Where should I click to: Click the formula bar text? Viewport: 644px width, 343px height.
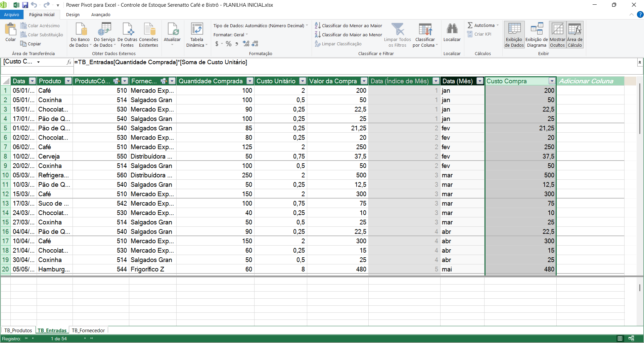pos(160,62)
